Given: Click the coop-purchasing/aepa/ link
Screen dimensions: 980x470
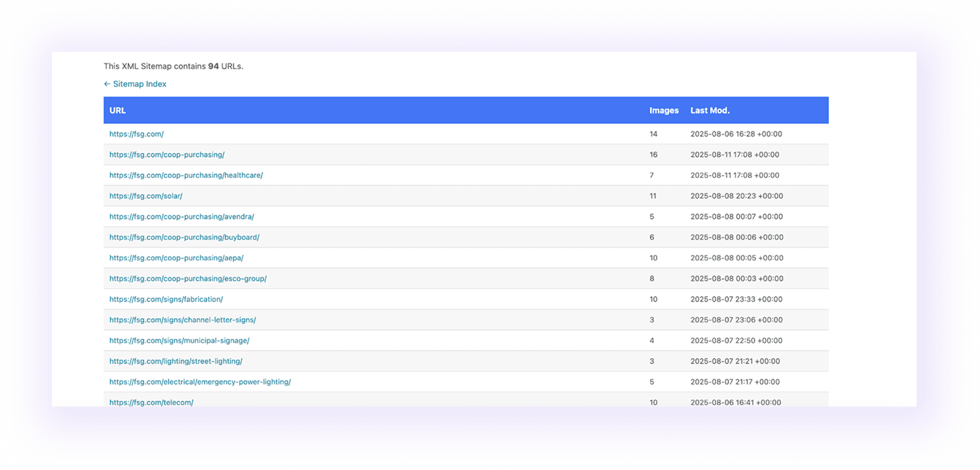Looking at the screenshot, I should point(176,258).
